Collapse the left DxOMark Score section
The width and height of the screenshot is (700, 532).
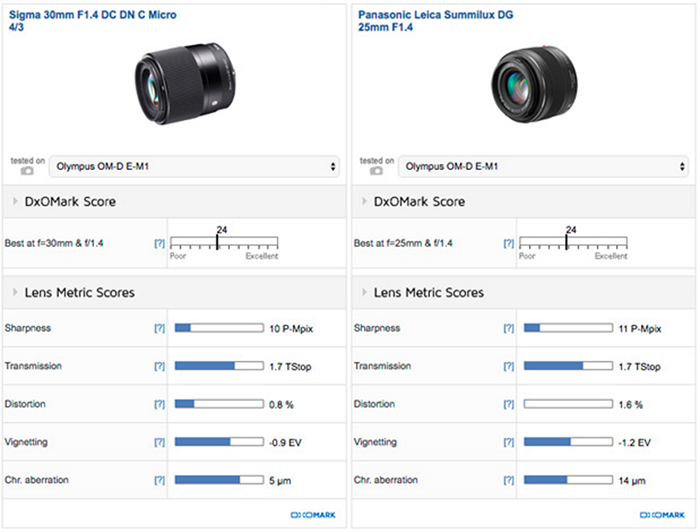pyautogui.click(x=15, y=202)
